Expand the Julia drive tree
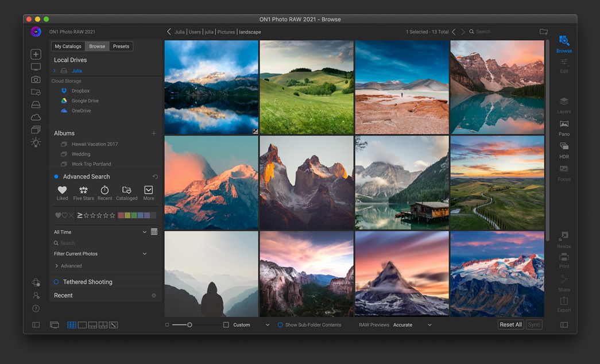Viewport: 600px width, 364px height. 55,71
